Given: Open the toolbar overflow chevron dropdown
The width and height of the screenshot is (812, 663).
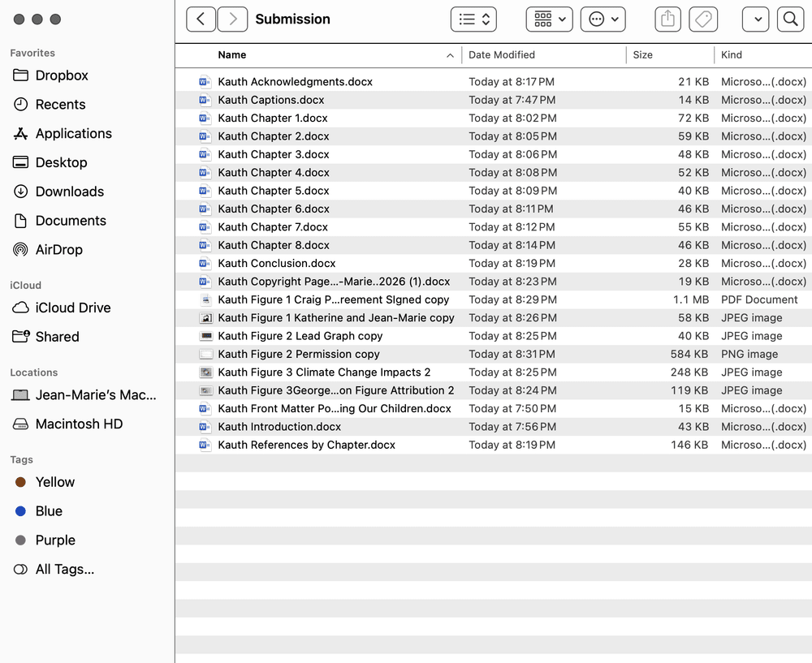Looking at the screenshot, I should point(755,19).
